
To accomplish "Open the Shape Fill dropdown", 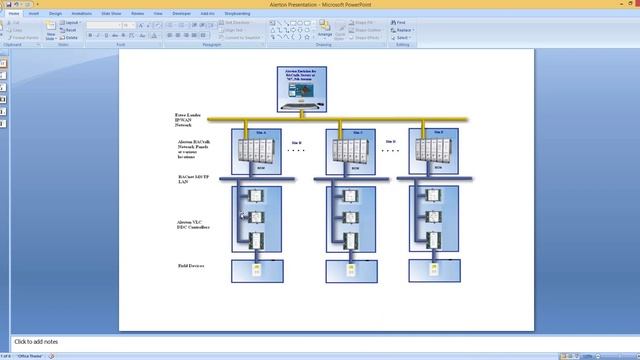I will coord(362,22).
